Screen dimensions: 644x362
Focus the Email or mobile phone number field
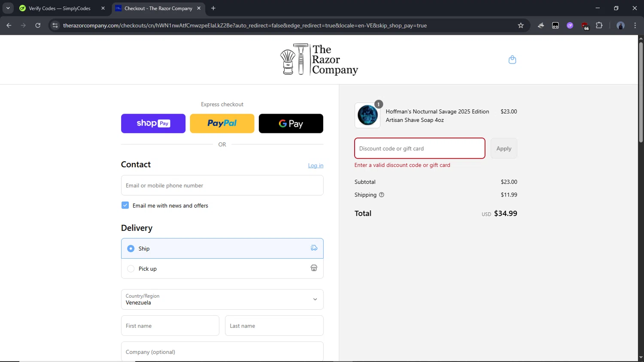[222, 185]
